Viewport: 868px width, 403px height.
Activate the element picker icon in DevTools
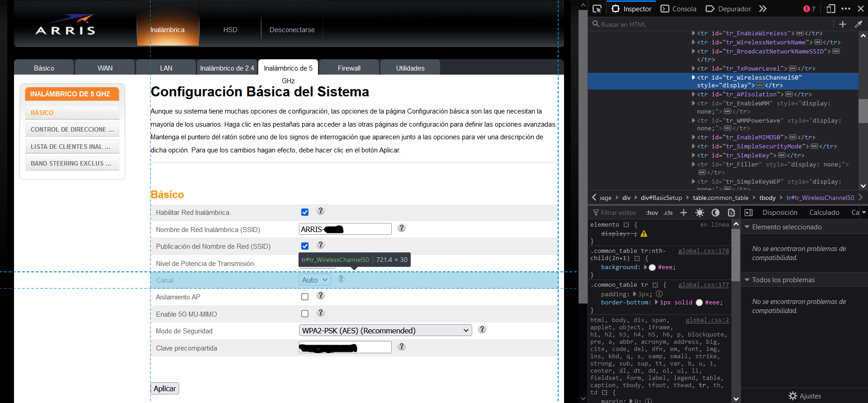pos(597,9)
